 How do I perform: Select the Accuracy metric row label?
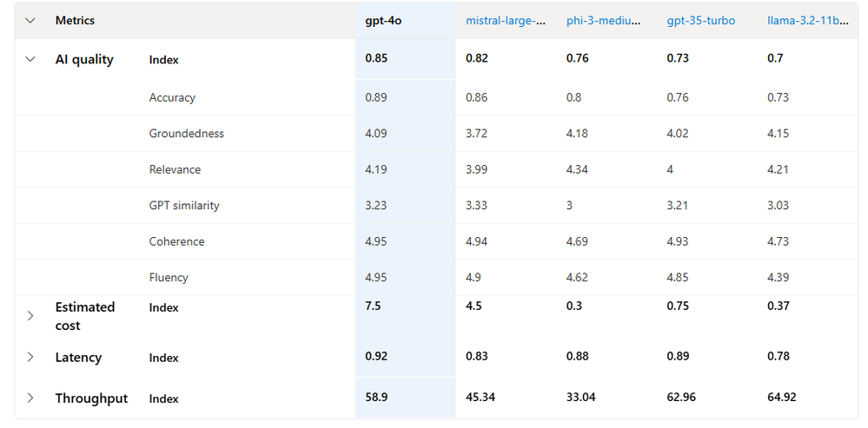(x=172, y=97)
